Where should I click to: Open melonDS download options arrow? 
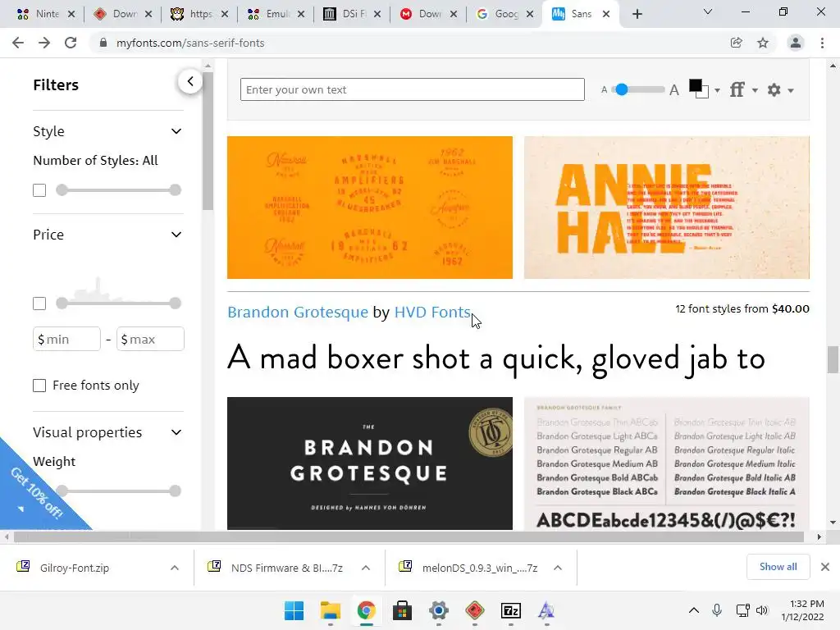click(x=558, y=568)
